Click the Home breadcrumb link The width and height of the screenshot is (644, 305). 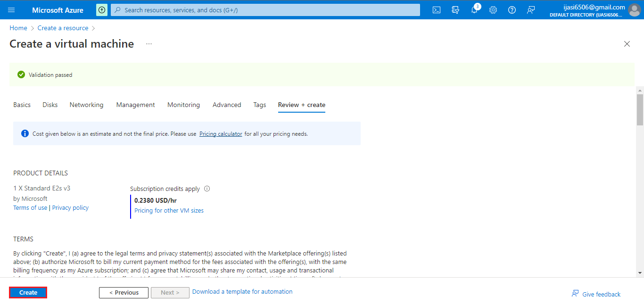click(x=18, y=28)
